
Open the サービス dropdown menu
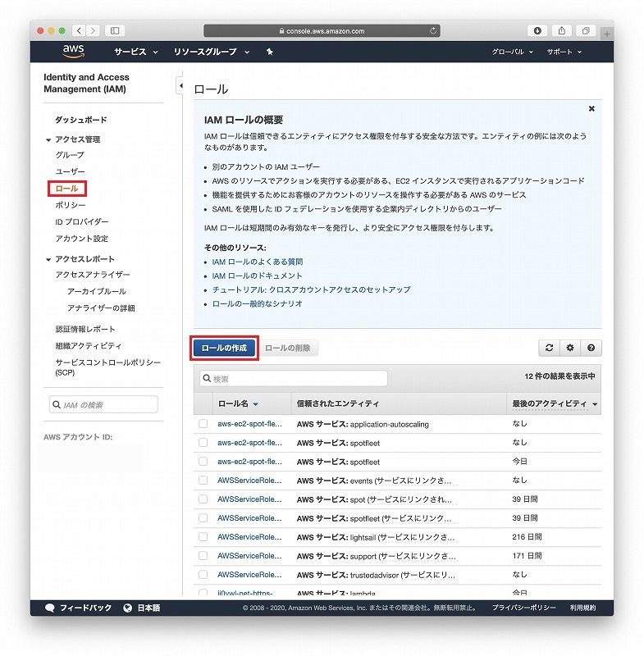tap(136, 52)
